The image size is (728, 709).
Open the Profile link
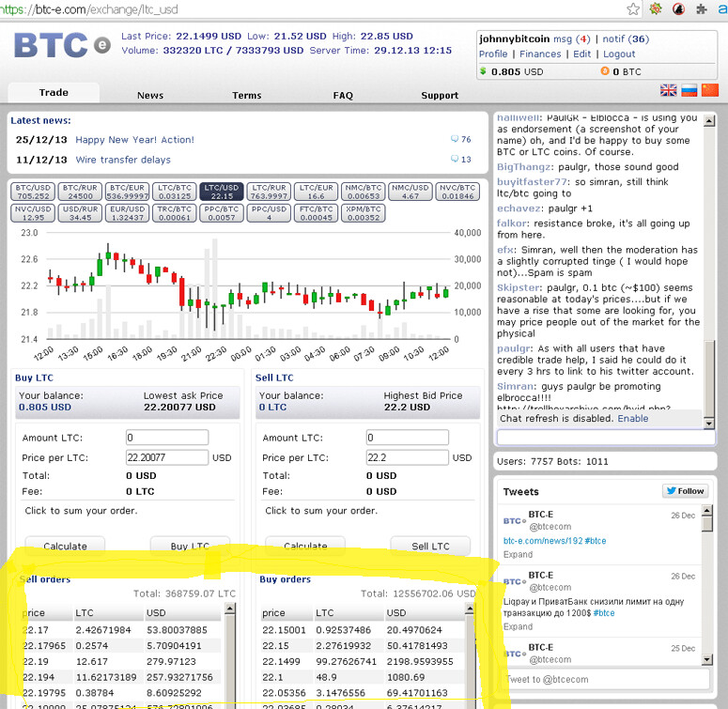point(493,54)
